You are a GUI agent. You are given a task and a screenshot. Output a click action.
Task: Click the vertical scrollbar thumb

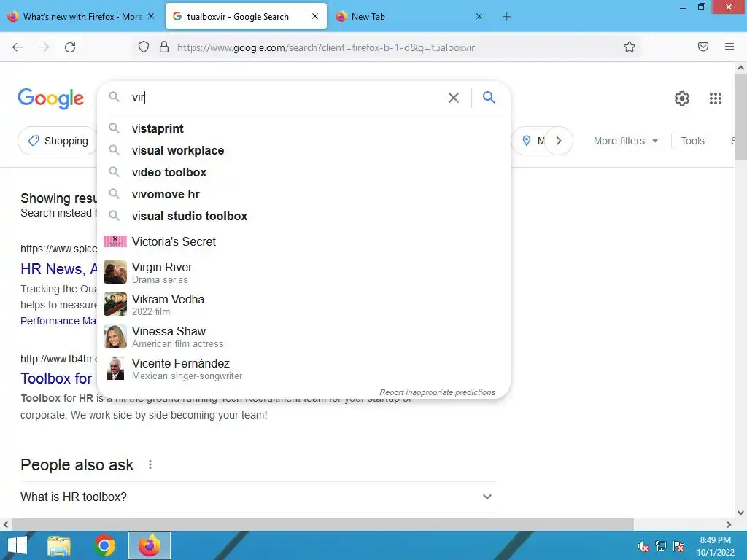741,117
